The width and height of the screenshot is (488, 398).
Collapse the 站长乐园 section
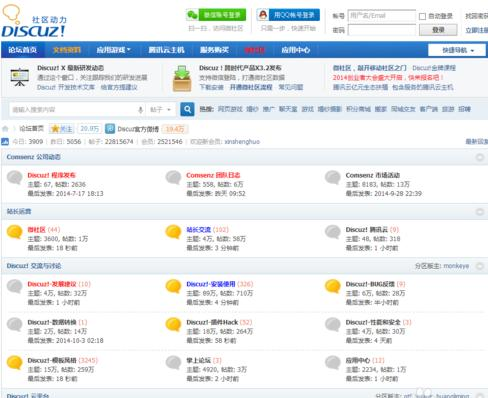480,212
